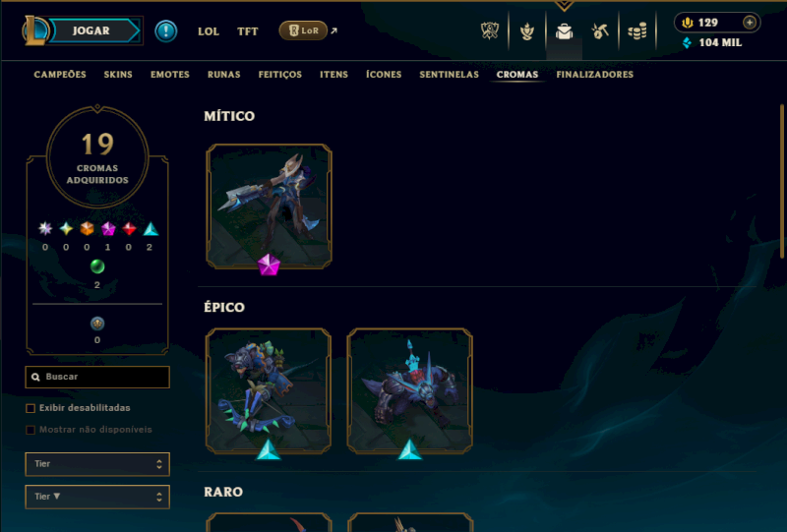Select the mythic chroma thumbnail
This screenshot has width=787, height=532.
tap(269, 206)
